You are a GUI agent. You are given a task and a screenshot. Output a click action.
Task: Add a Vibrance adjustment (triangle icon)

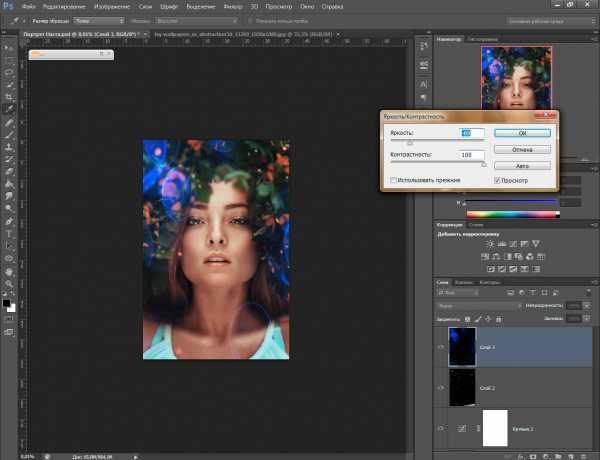point(536,244)
